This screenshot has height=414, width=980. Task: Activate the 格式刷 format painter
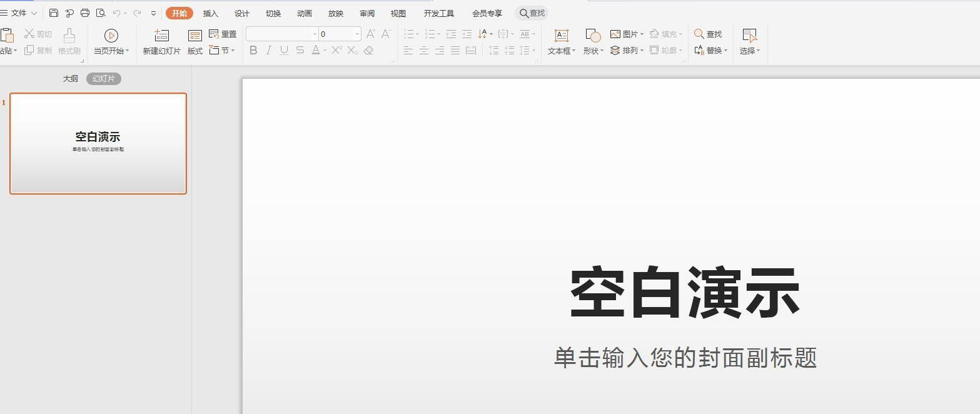[x=69, y=41]
